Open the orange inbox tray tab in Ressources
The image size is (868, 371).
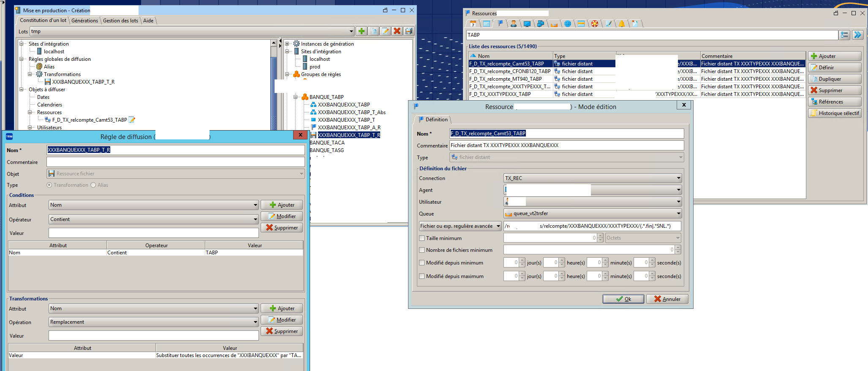[x=554, y=24]
